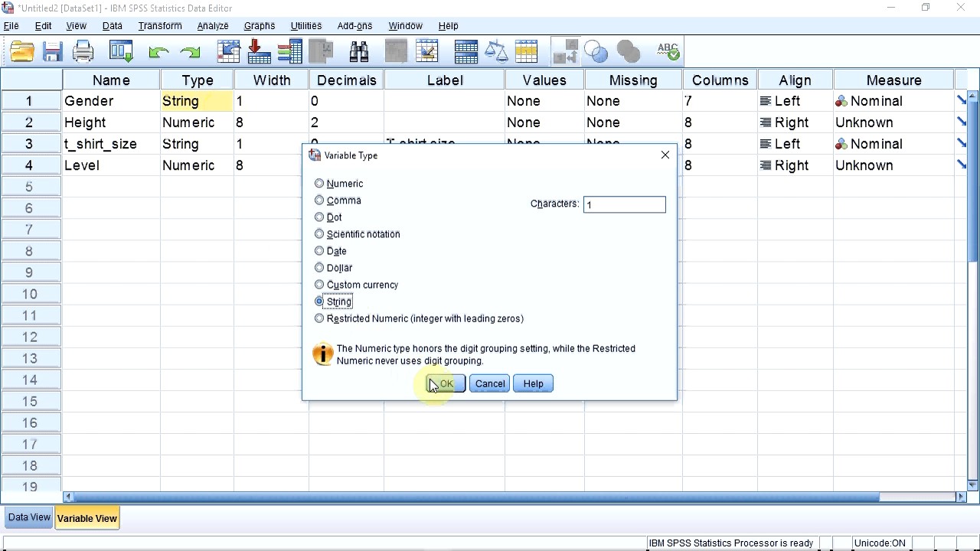The width and height of the screenshot is (980, 551).
Task: Select the String radio button
Action: 319,302
